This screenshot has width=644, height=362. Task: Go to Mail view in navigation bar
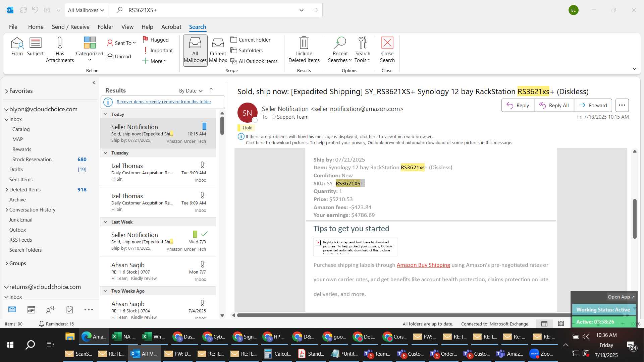pos(12,310)
